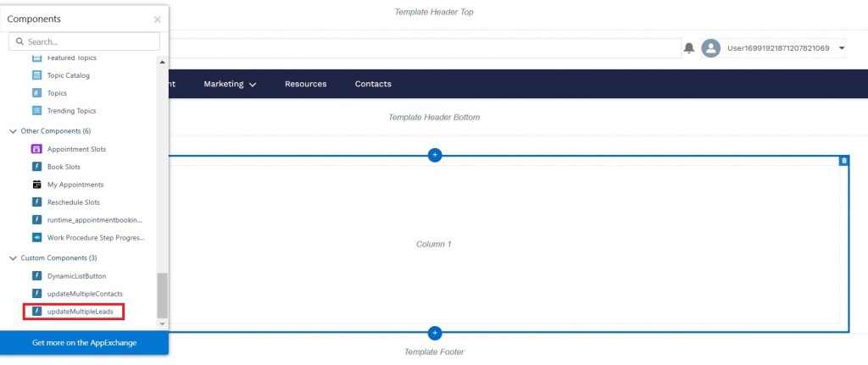Select the Topic Catalog component label
Viewport: 868px width, 365px height.
coord(69,75)
